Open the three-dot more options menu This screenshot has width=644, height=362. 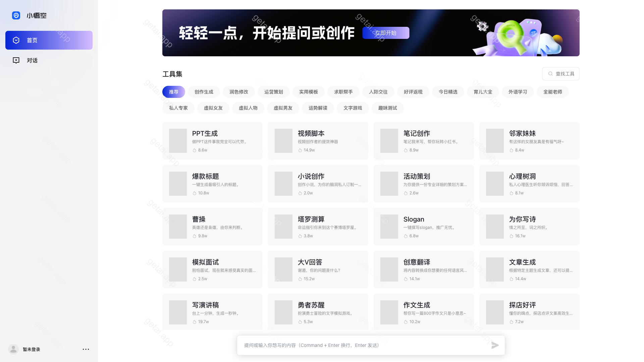click(86, 349)
